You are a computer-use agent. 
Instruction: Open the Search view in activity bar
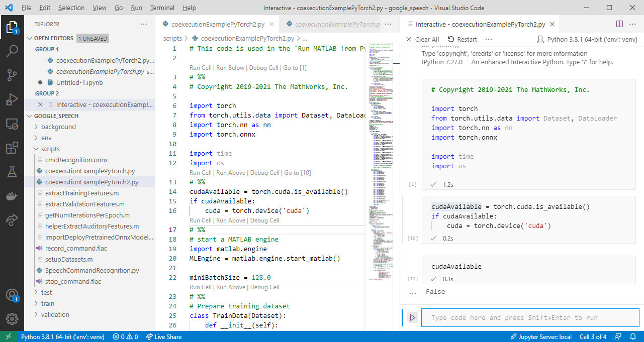(12, 51)
